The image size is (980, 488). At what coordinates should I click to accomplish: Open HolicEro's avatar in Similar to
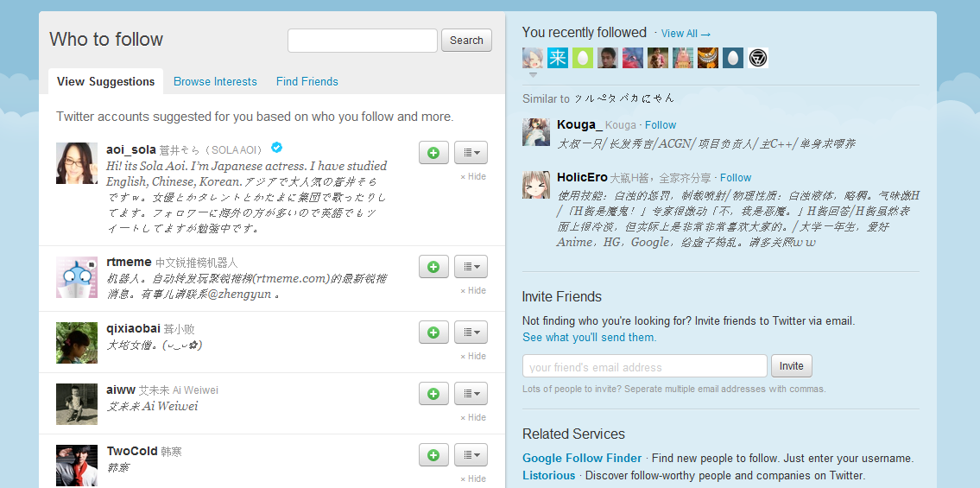pyautogui.click(x=536, y=184)
